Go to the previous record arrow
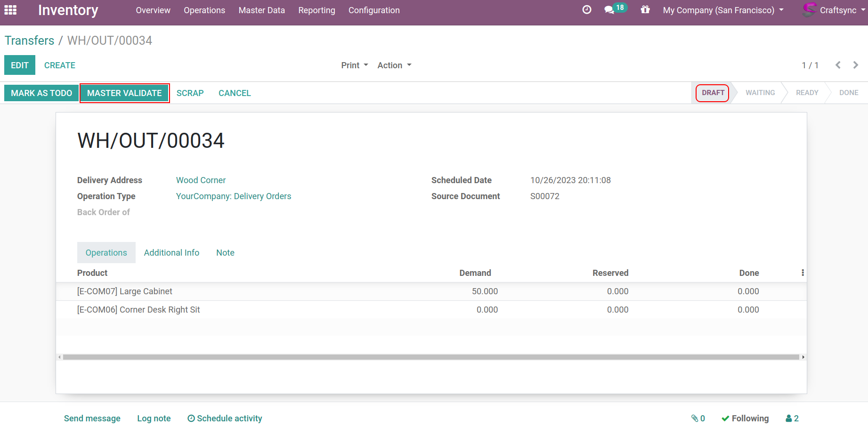Screen dimensions: 868x435 [x=838, y=65]
